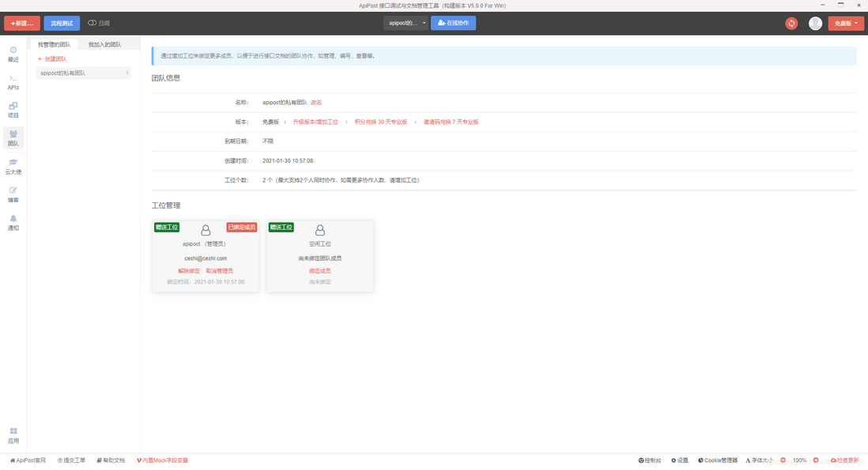The height and width of the screenshot is (470, 868).
Task: Click the +新建 button
Action: click(x=22, y=23)
